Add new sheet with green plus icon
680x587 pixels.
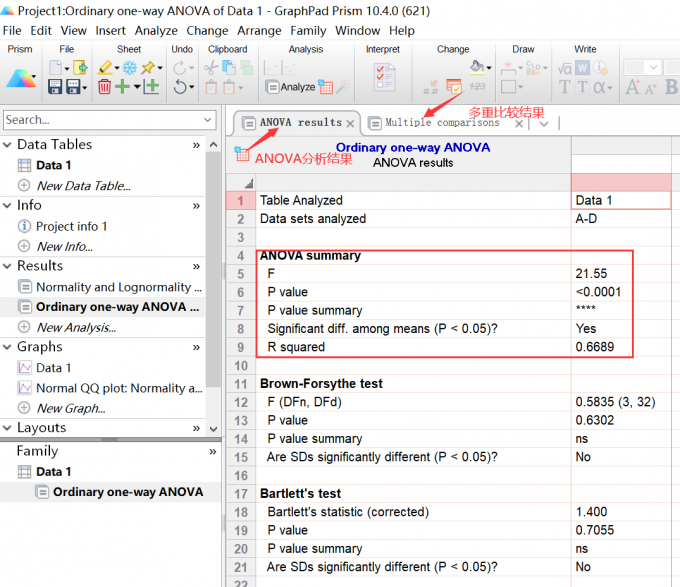(x=123, y=86)
